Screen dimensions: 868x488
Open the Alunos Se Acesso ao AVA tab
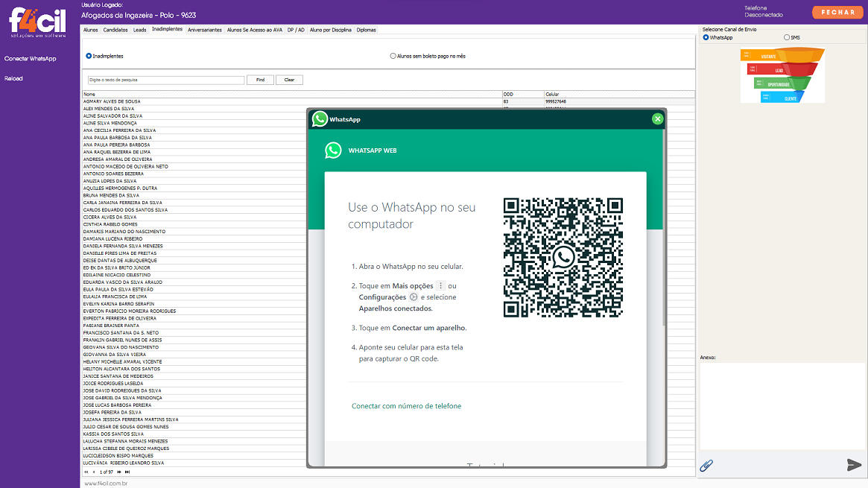(254, 30)
